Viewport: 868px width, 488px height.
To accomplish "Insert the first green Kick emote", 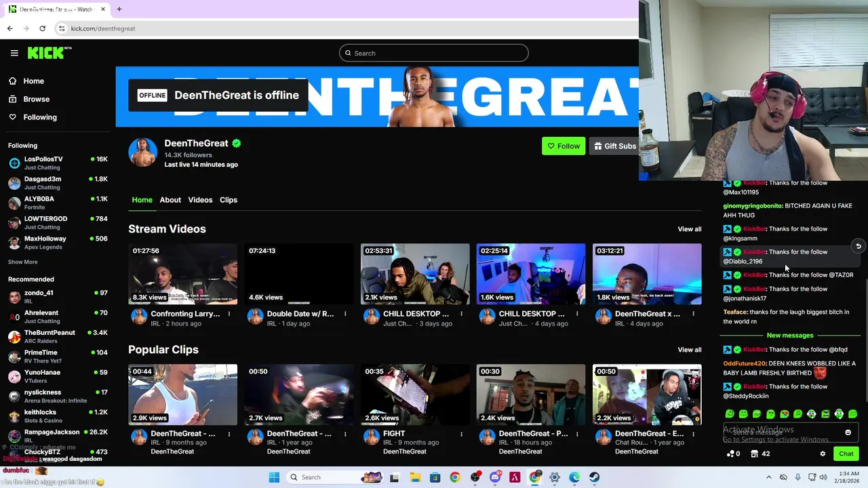I will [x=730, y=413].
